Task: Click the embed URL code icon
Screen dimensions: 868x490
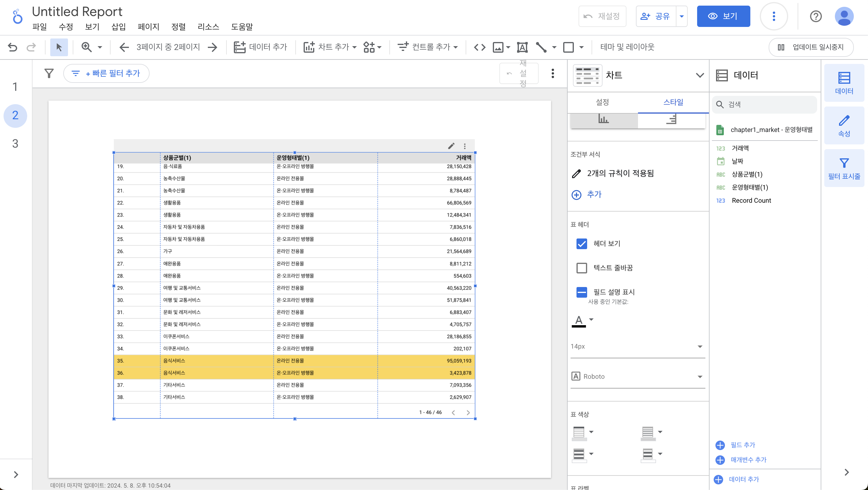Action: 480,47
